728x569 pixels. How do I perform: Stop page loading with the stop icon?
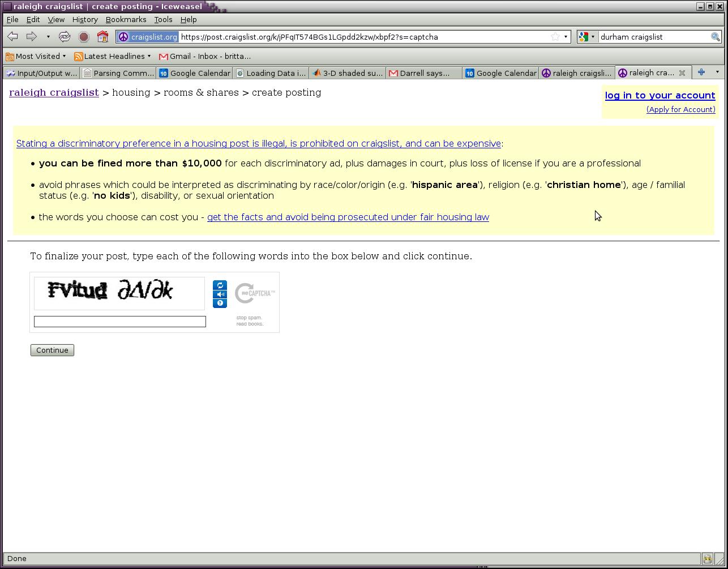pos(83,37)
